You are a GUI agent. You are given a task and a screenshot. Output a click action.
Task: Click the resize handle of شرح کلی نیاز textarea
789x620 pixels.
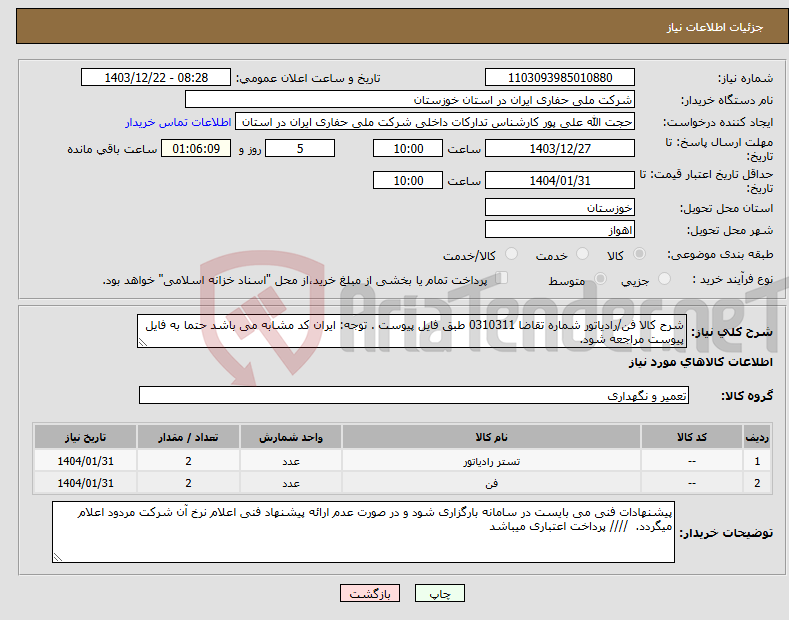142,343
